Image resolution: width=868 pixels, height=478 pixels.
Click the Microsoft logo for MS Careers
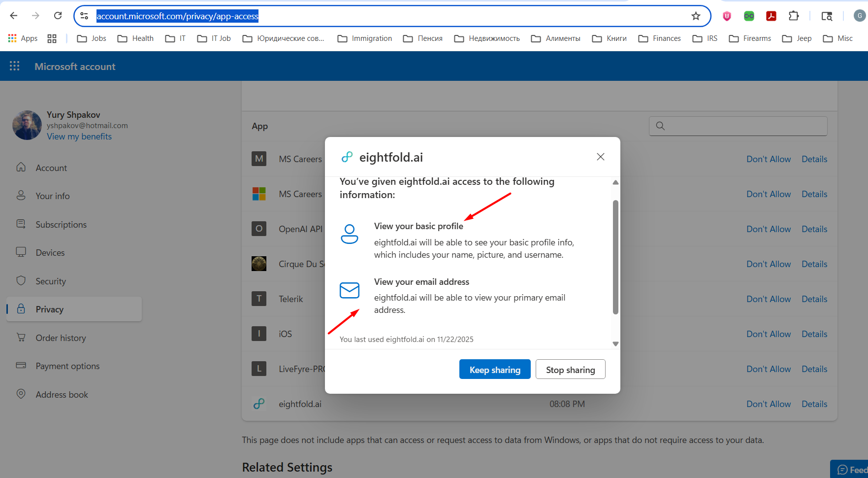[259, 194]
